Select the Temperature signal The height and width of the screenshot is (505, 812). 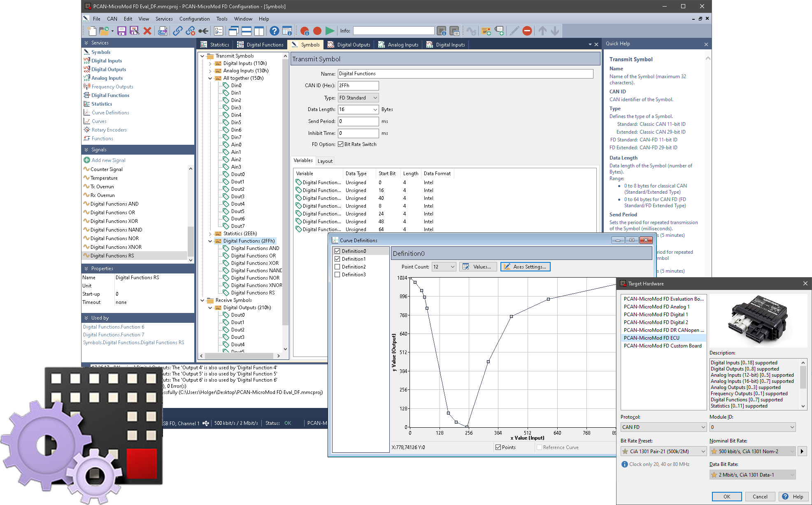coord(104,178)
